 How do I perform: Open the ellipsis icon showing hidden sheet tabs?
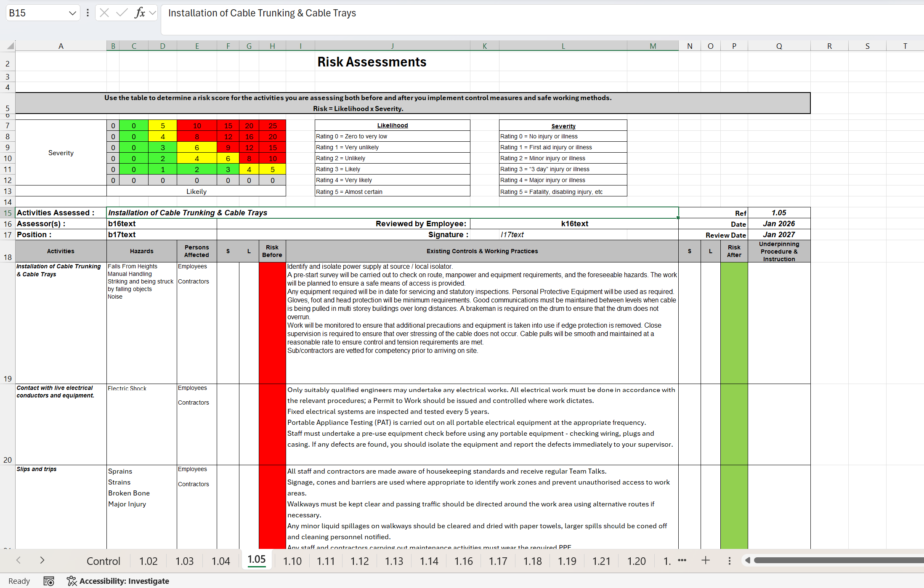(x=682, y=560)
